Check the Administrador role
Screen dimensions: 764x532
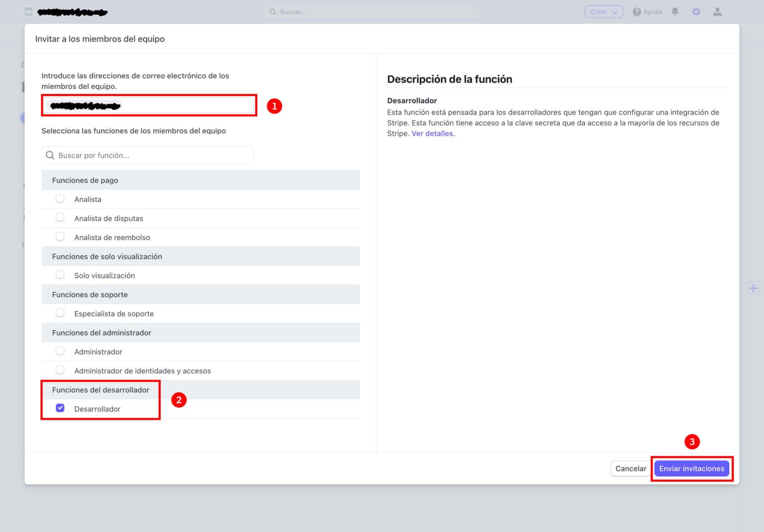(x=60, y=351)
